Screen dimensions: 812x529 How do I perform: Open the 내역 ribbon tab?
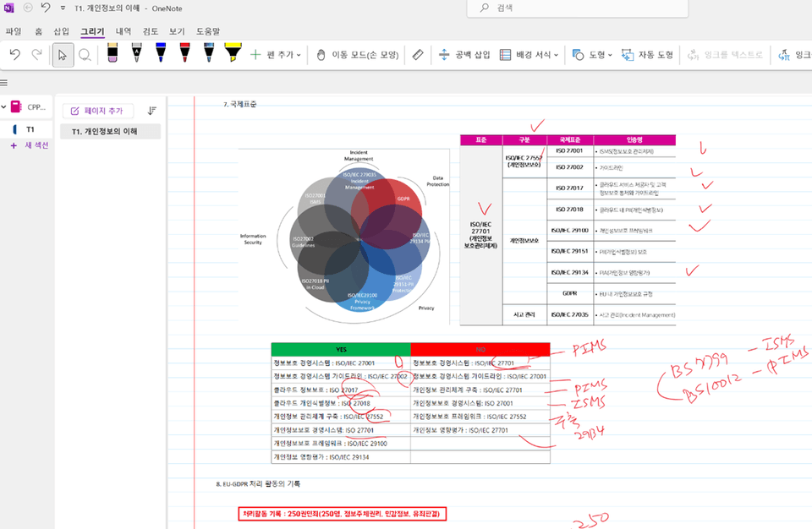coord(123,31)
